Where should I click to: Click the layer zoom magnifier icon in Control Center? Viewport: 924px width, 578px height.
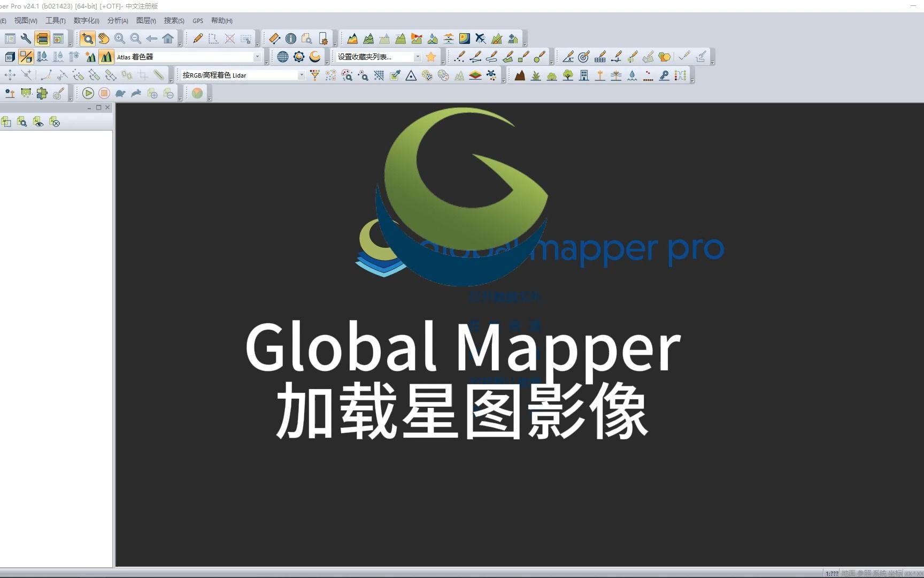22,122
